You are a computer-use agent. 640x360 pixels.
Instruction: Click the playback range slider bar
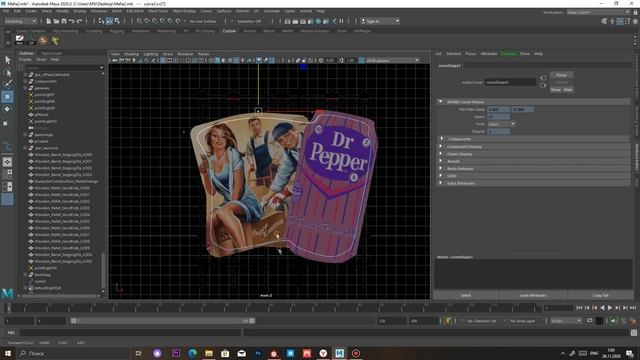click(x=162, y=321)
